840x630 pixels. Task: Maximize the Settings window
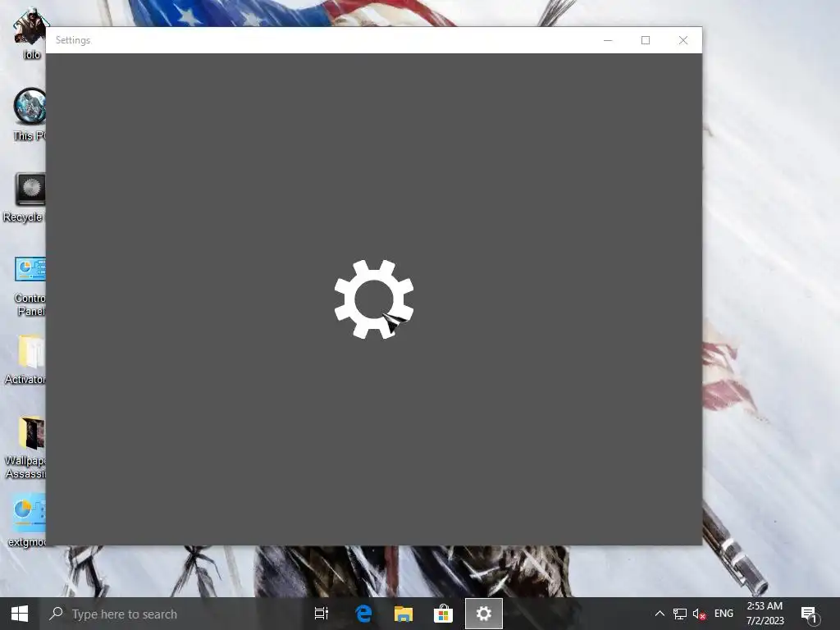[x=646, y=40]
